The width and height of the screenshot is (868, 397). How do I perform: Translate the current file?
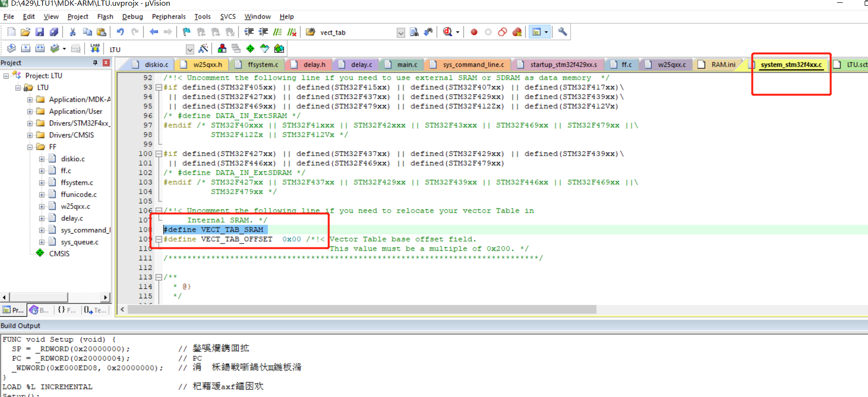click(11, 48)
